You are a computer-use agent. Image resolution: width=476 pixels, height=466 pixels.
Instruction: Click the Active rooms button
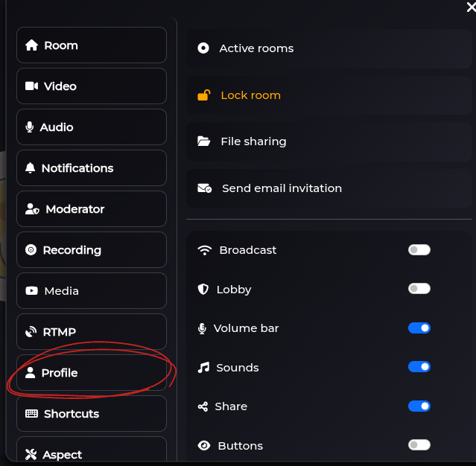click(x=329, y=48)
